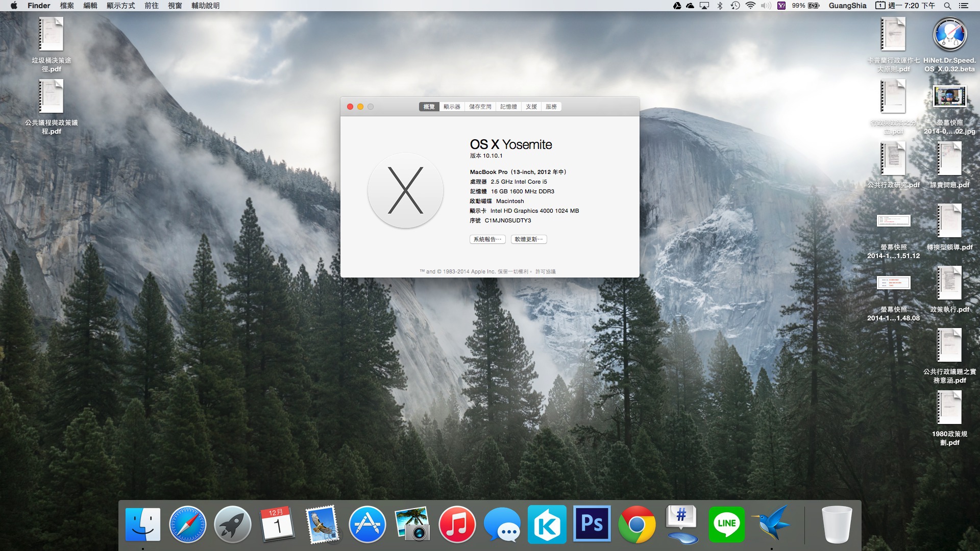Open the 輔助說明 menu
Viewport: 980px width, 551px height.
pos(206,6)
